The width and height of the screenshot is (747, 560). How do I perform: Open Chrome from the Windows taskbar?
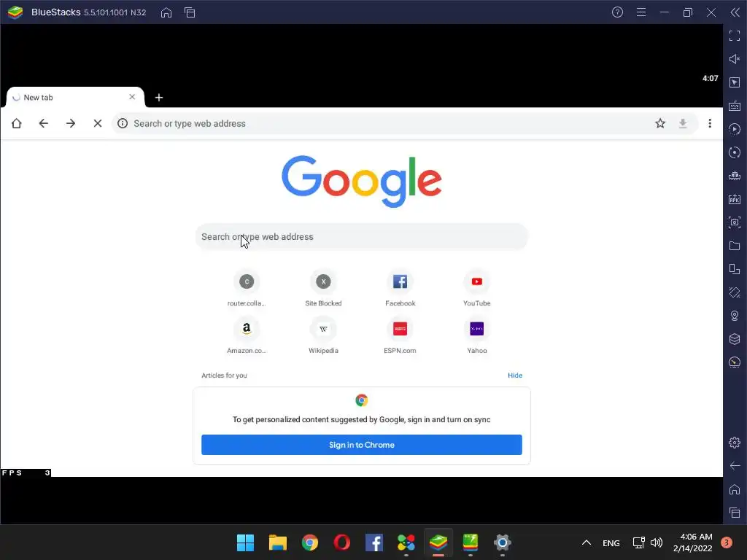pos(309,542)
